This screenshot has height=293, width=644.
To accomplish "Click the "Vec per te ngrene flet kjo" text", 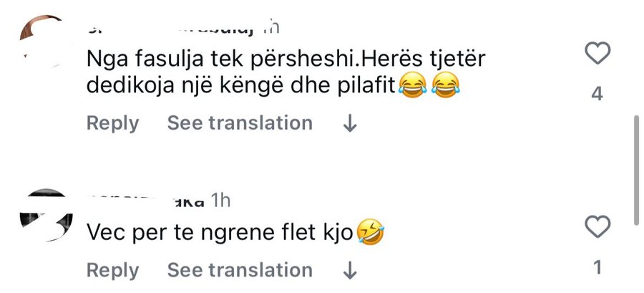I will (219, 233).
